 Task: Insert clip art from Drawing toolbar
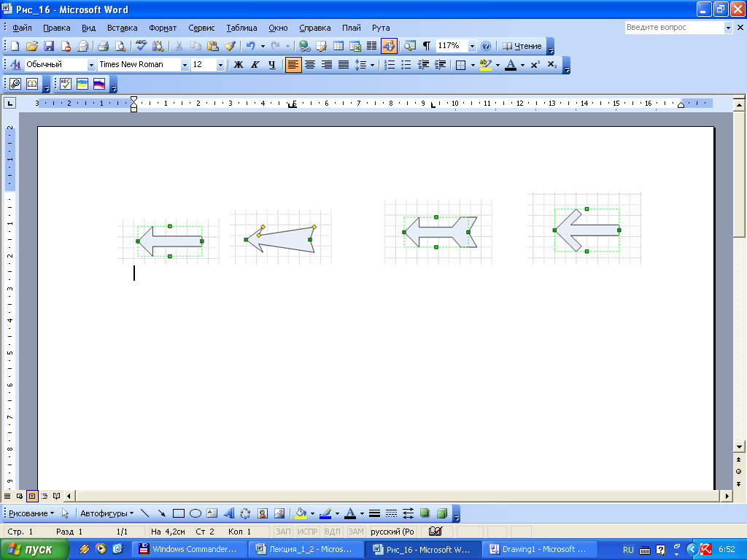pyautogui.click(x=263, y=513)
